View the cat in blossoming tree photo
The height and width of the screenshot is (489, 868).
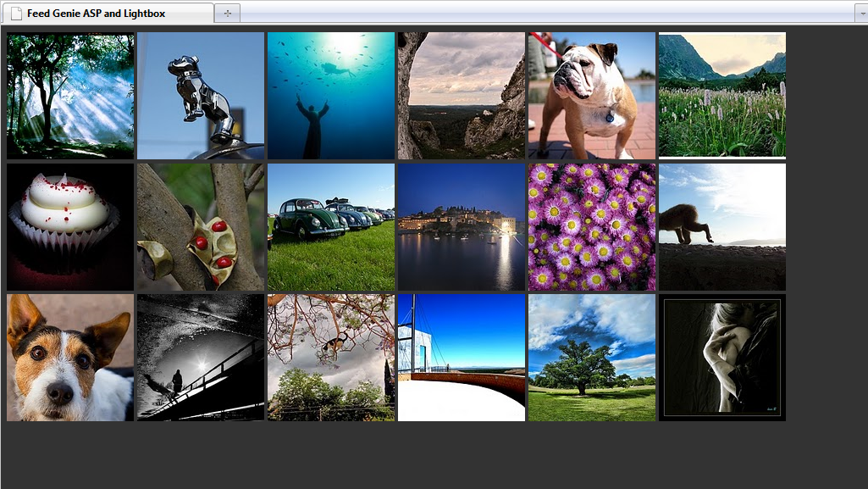point(331,357)
